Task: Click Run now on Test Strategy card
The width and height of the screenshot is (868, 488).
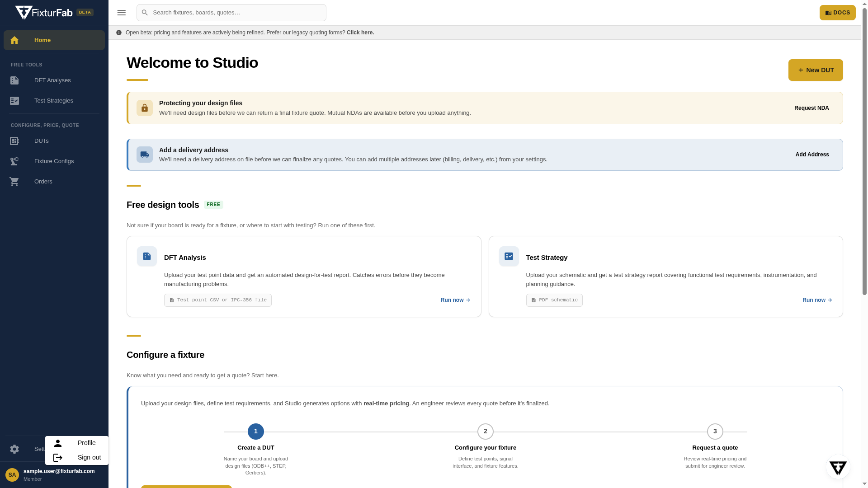Action: click(x=817, y=300)
